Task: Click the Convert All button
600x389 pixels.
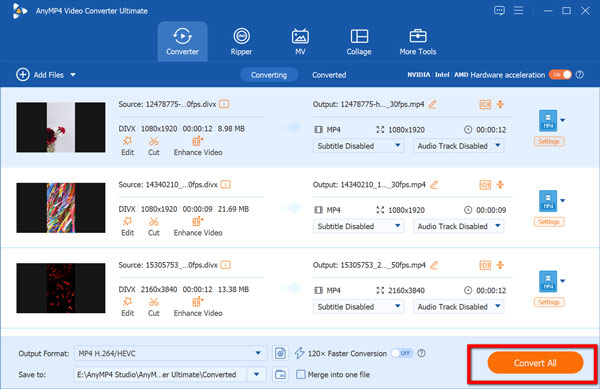Action: point(535,363)
